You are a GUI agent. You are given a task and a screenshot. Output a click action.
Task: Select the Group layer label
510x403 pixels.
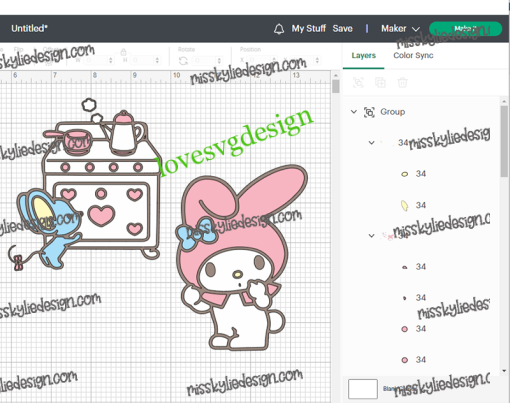coord(392,112)
